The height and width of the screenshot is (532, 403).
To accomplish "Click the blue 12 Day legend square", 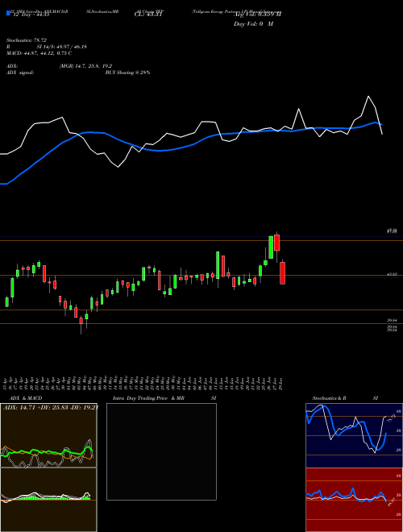I will [8, 13].
